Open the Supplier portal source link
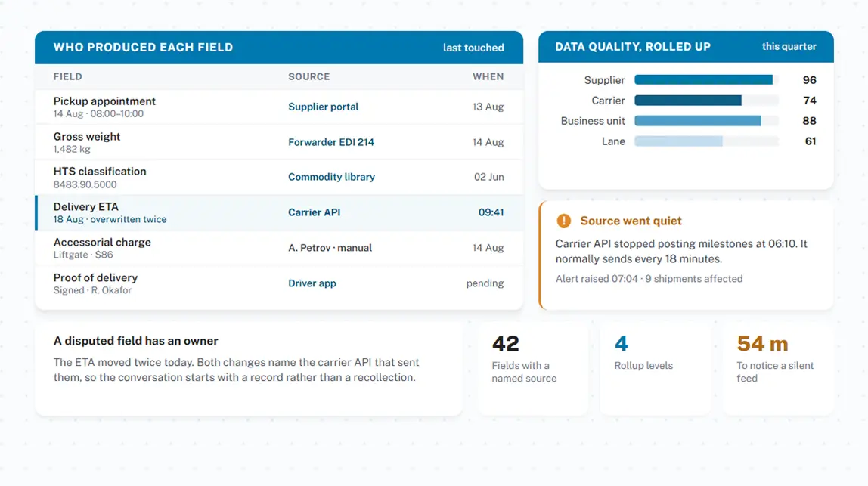 324,107
